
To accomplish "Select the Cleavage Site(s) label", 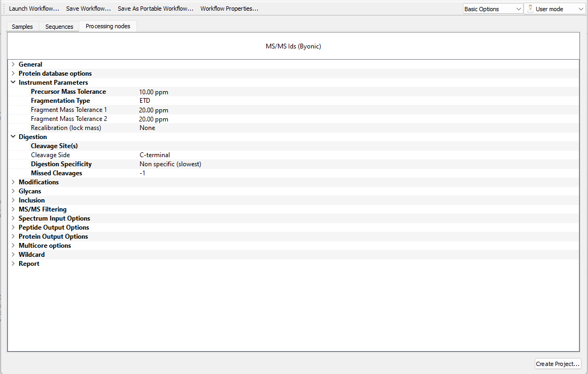I will (x=54, y=146).
